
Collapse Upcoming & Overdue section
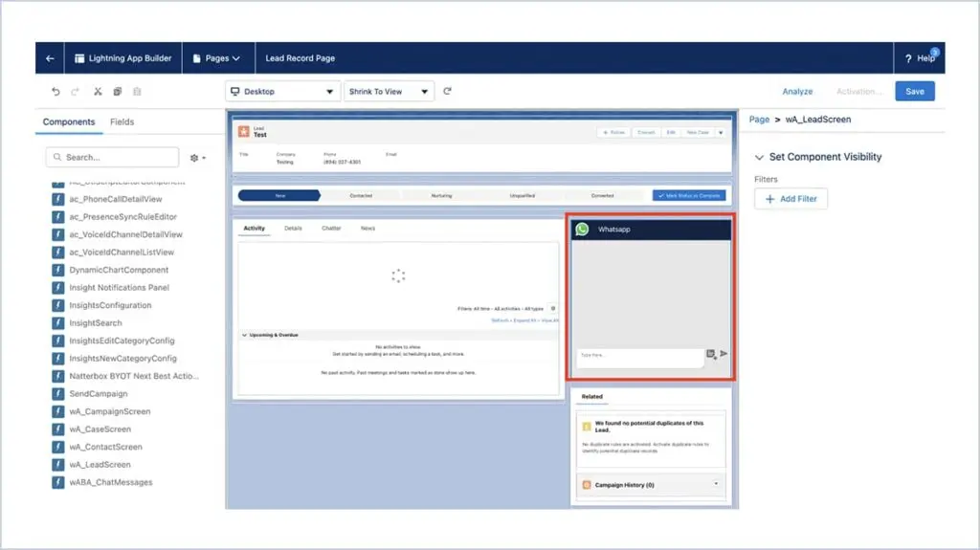(x=244, y=335)
